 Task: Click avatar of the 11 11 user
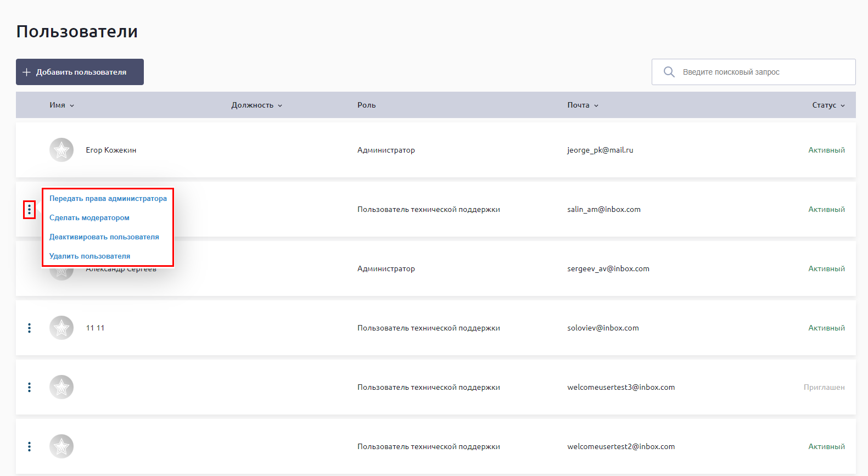[x=61, y=328]
